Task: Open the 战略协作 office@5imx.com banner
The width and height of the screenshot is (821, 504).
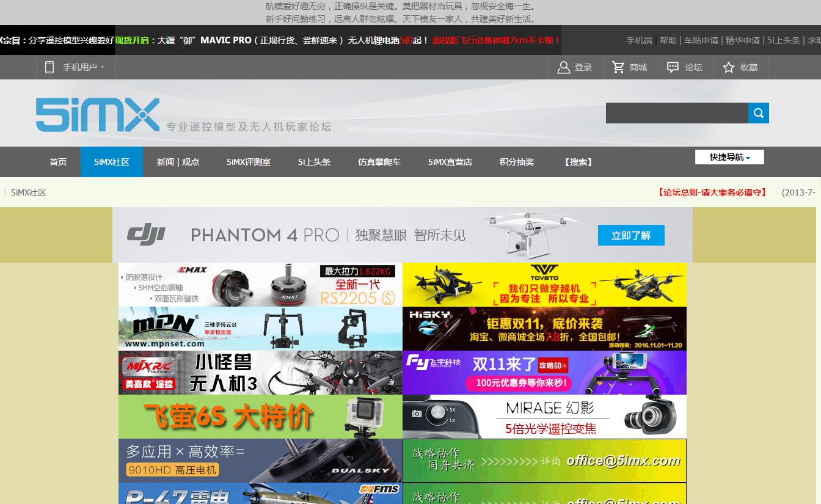Action: pyautogui.click(x=545, y=461)
